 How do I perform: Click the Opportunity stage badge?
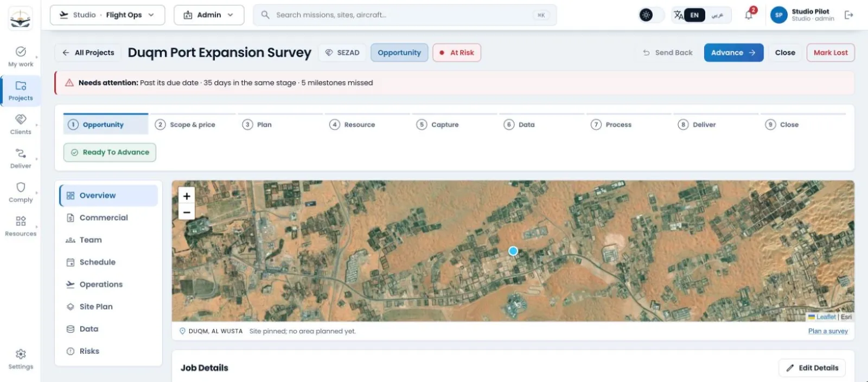click(399, 53)
